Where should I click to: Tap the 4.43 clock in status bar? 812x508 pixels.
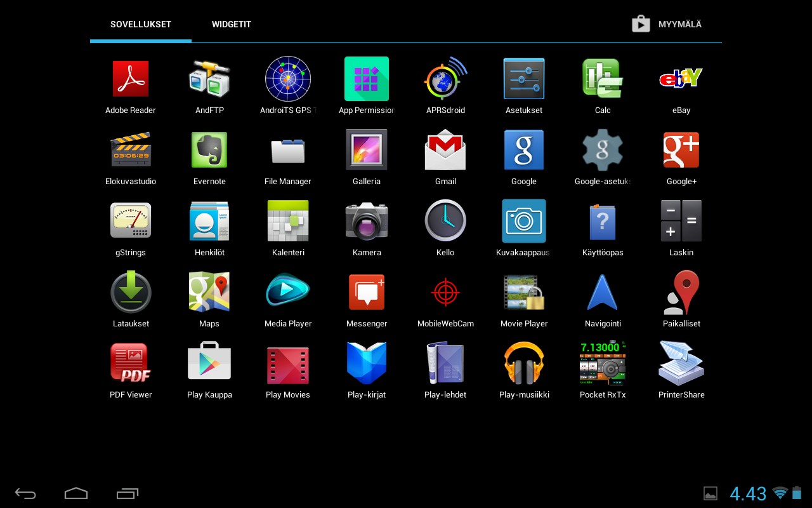[748, 493]
